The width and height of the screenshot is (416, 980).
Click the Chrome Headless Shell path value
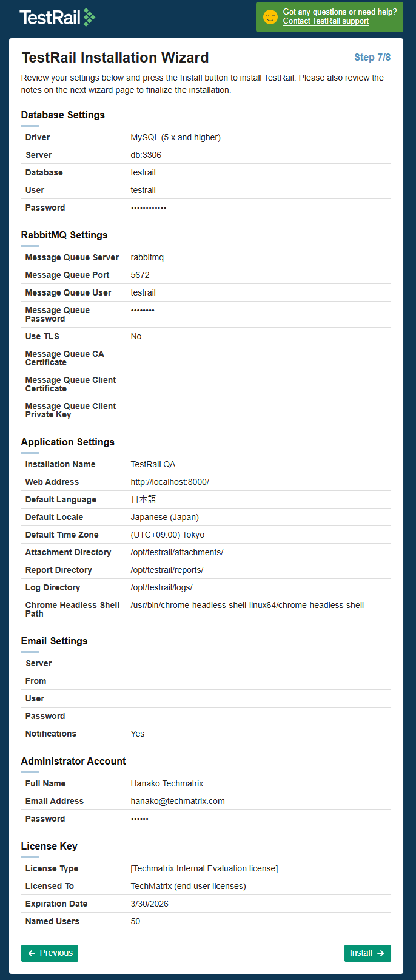click(x=247, y=606)
